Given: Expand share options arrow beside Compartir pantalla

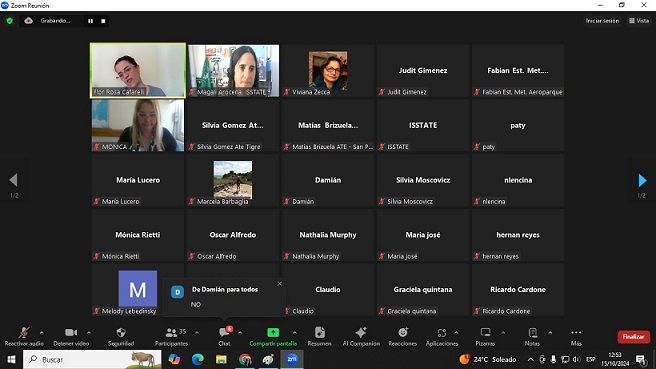Looking at the screenshot, I should click(295, 333).
